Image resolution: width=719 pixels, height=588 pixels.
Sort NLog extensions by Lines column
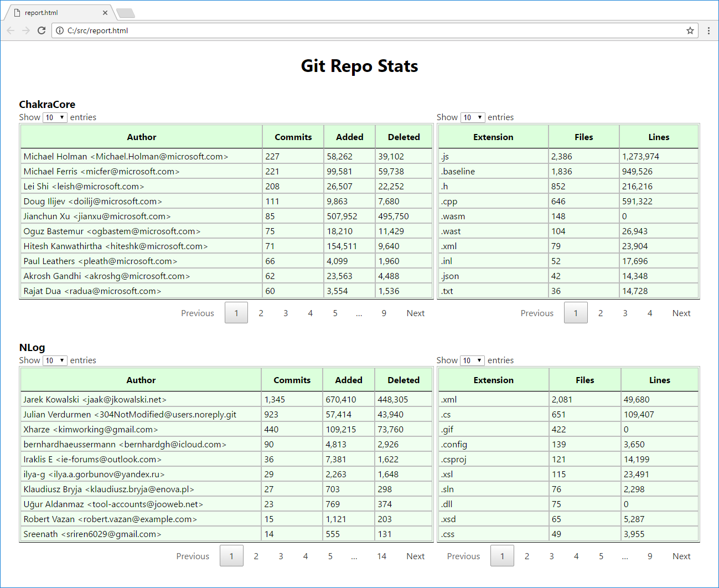(x=660, y=380)
